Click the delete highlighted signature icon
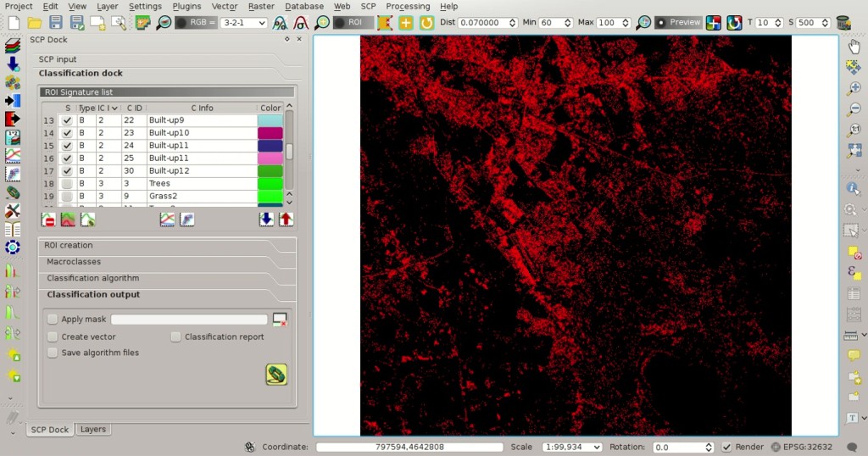The image size is (868, 456). pyautogui.click(x=48, y=220)
